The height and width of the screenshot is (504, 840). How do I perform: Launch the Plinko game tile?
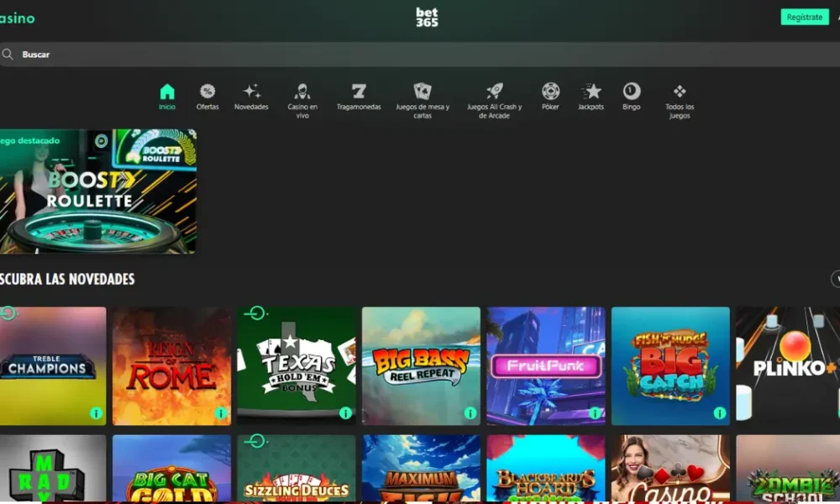(788, 365)
